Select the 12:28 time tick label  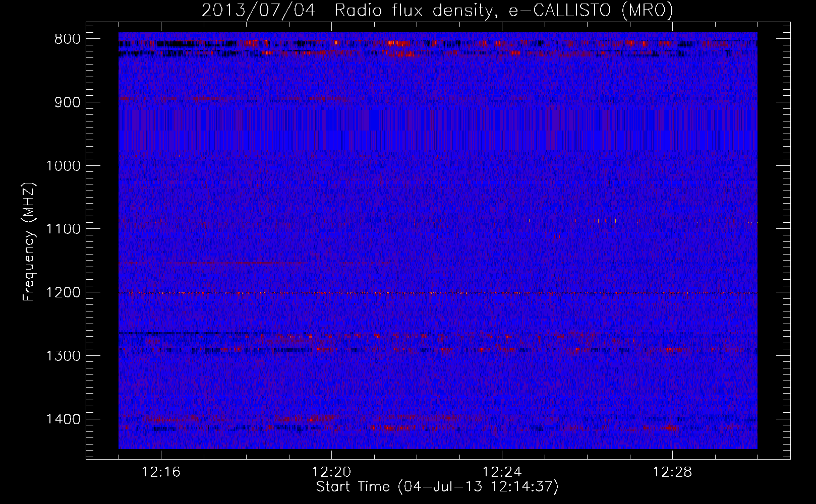[x=673, y=472]
